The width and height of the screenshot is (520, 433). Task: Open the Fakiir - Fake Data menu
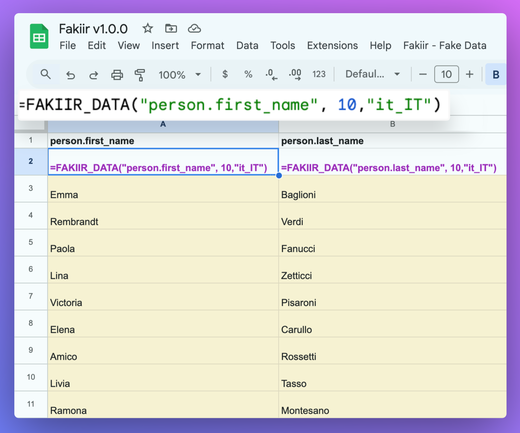pos(445,45)
